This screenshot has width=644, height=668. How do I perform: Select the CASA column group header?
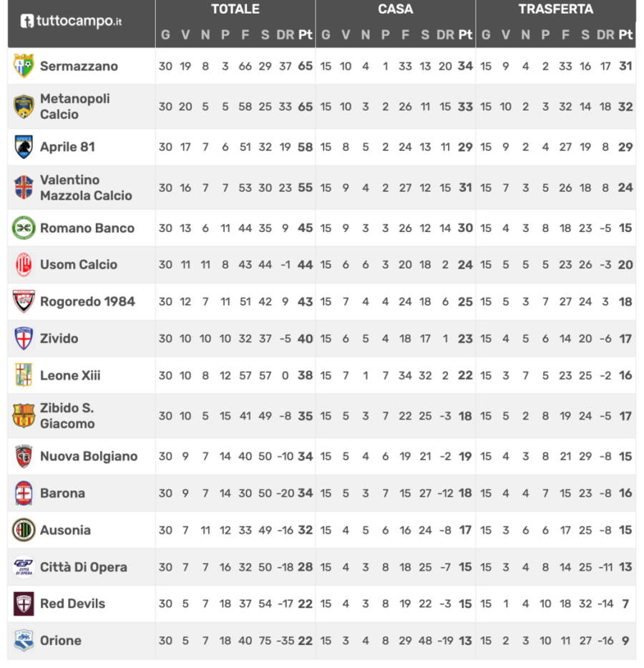(396, 10)
